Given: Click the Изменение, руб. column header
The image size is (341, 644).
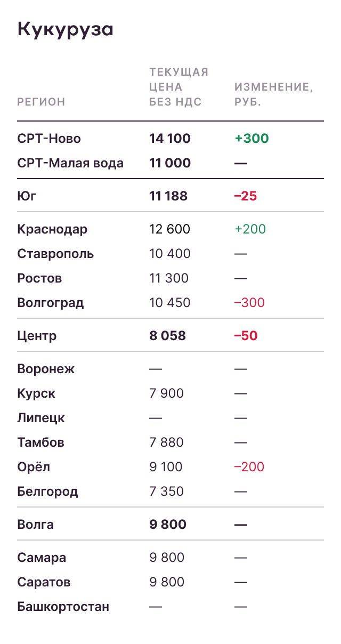Looking at the screenshot, I should pos(273,94).
